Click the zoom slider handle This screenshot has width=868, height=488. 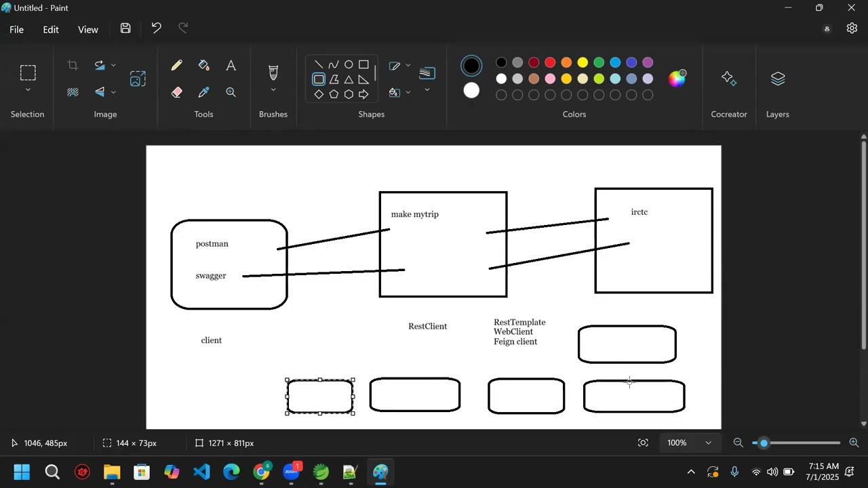click(x=764, y=443)
